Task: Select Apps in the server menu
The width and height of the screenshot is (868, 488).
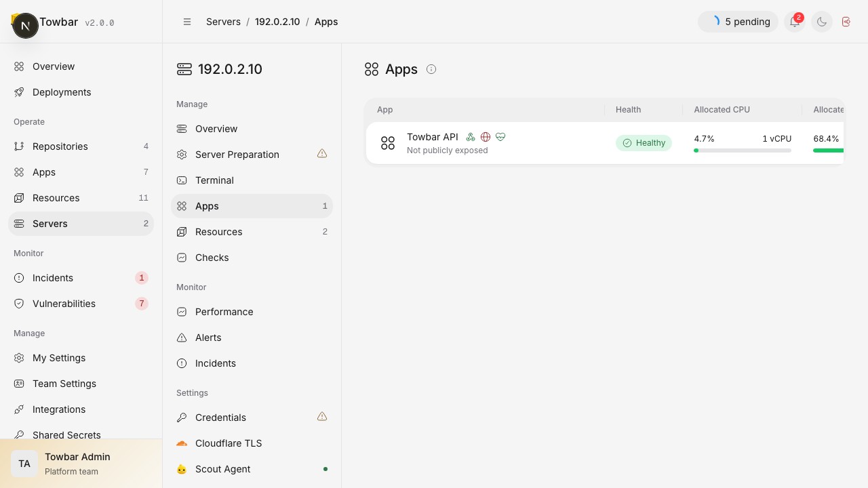Action: 252,206
